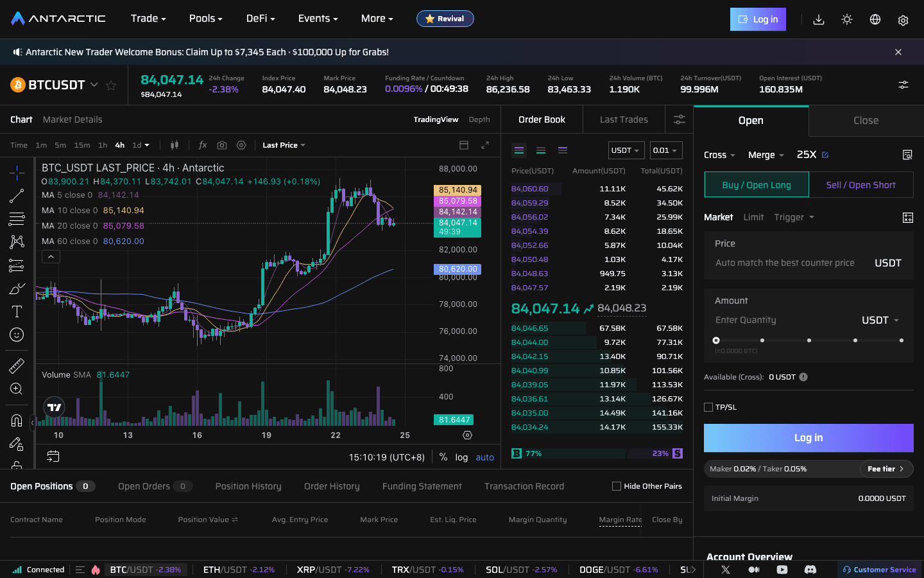Expand the BTCUSDT pair selector
The width and height of the screenshot is (924, 578).
(x=94, y=85)
